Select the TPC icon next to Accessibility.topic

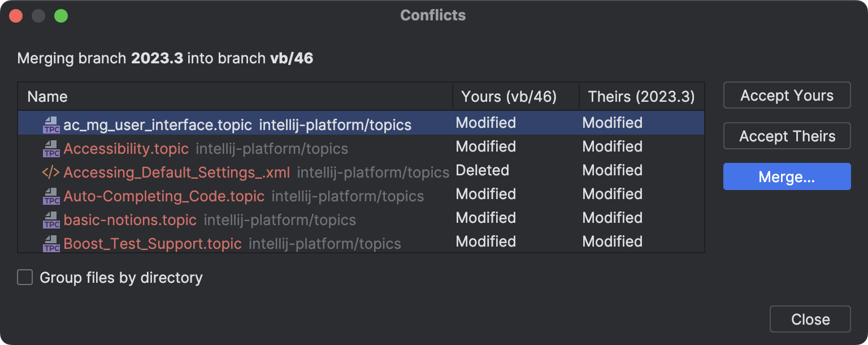click(x=51, y=148)
